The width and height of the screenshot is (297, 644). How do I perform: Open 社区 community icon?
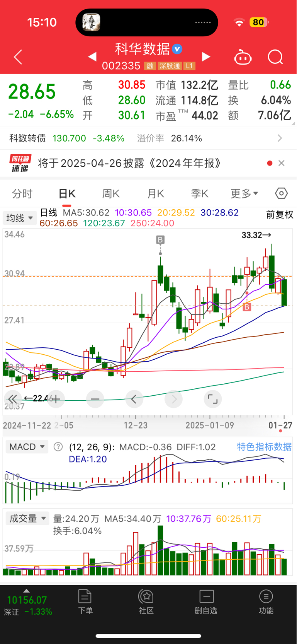[146, 601]
